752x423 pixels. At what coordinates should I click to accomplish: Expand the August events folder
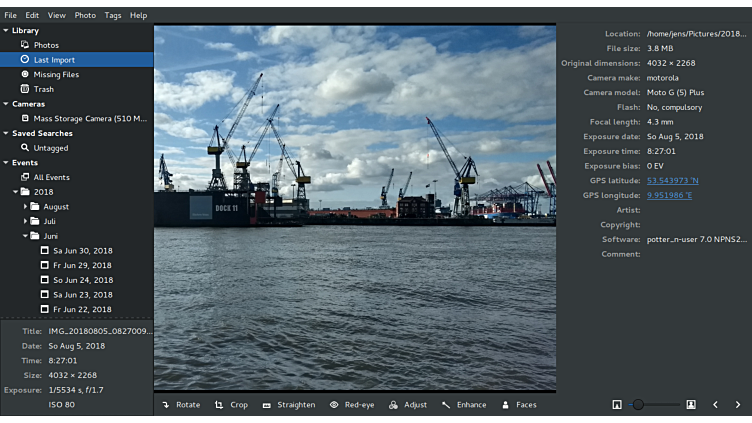click(26, 207)
